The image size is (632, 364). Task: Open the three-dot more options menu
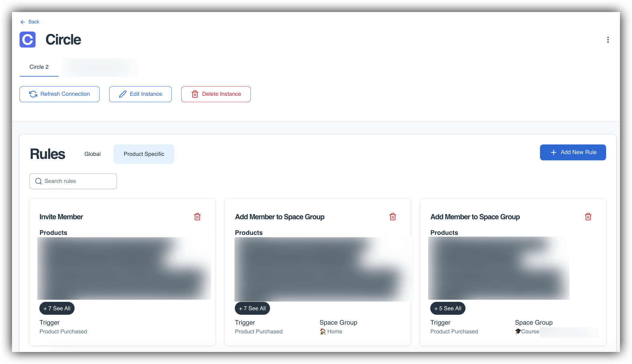pos(608,40)
